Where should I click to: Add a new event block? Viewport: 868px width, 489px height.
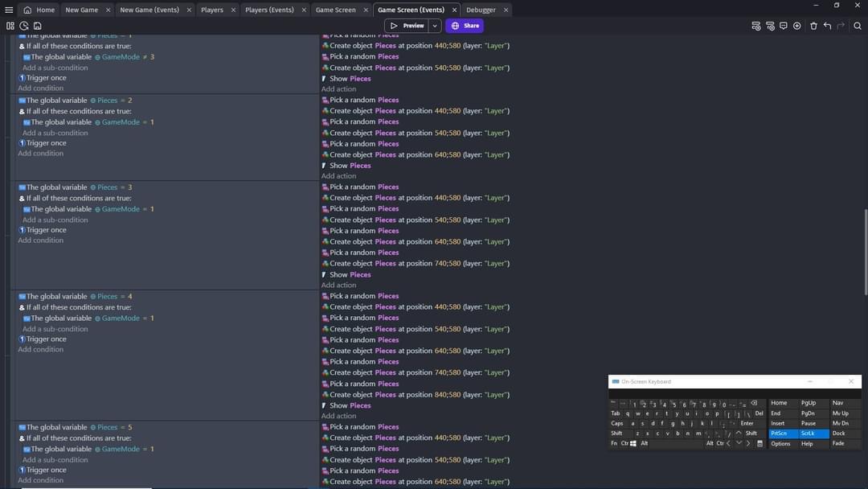coord(756,25)
